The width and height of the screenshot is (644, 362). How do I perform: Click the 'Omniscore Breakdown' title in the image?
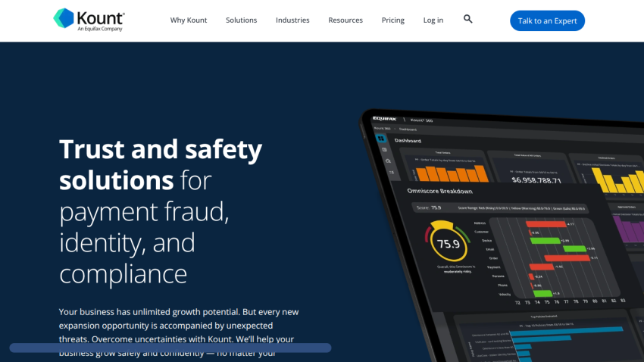[439, 192]
